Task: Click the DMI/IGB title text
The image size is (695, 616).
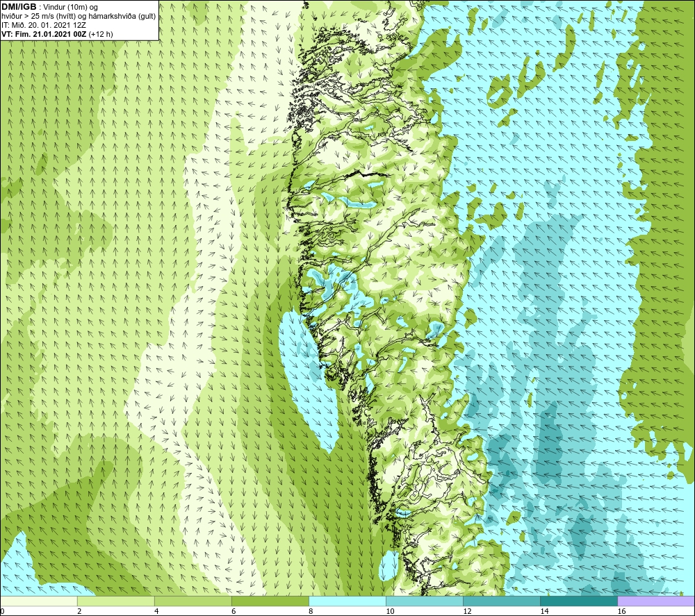Action: click(19, 7)
